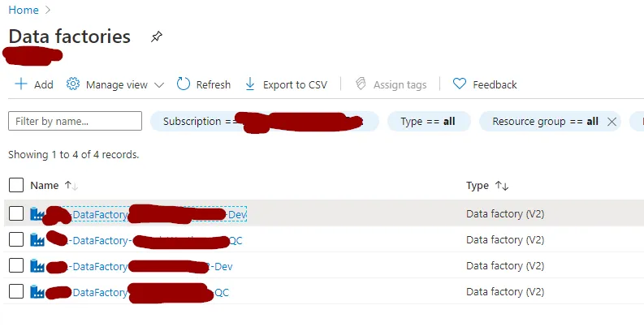Click the Add plus icon
Screen dimensions: 644x331
(21, 84)
